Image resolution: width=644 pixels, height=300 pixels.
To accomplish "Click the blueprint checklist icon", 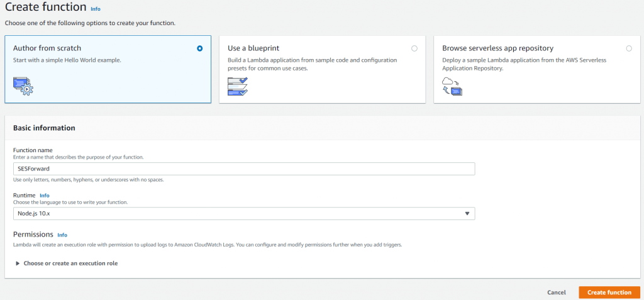I will pyautogui.click(x=238, y=86).
